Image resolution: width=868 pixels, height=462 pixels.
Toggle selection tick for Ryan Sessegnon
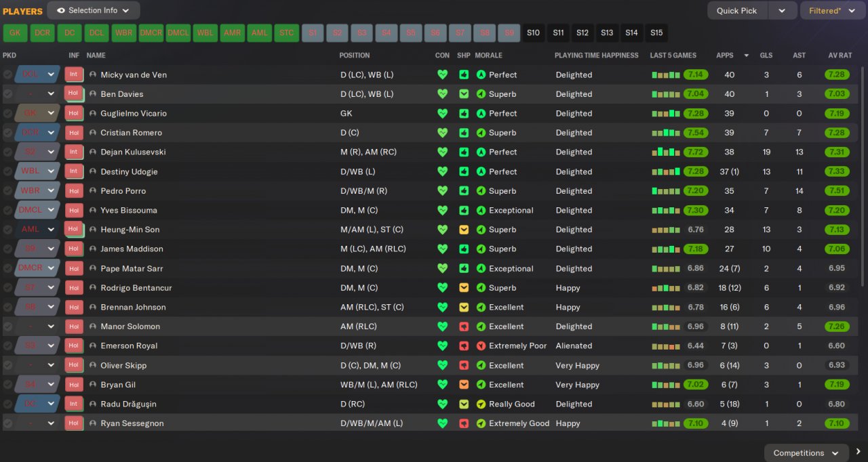click(x=7, y=423)
